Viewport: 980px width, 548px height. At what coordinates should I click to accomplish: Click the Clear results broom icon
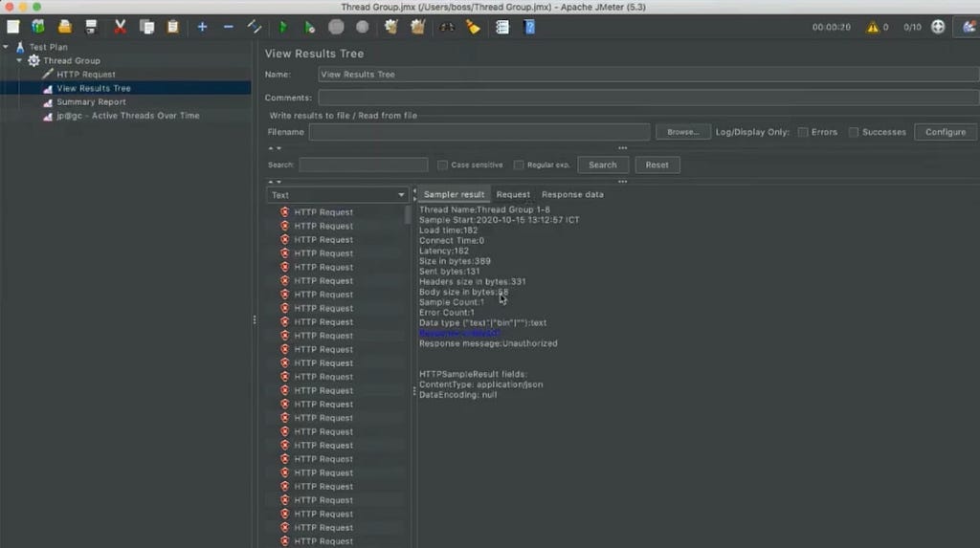391,27
